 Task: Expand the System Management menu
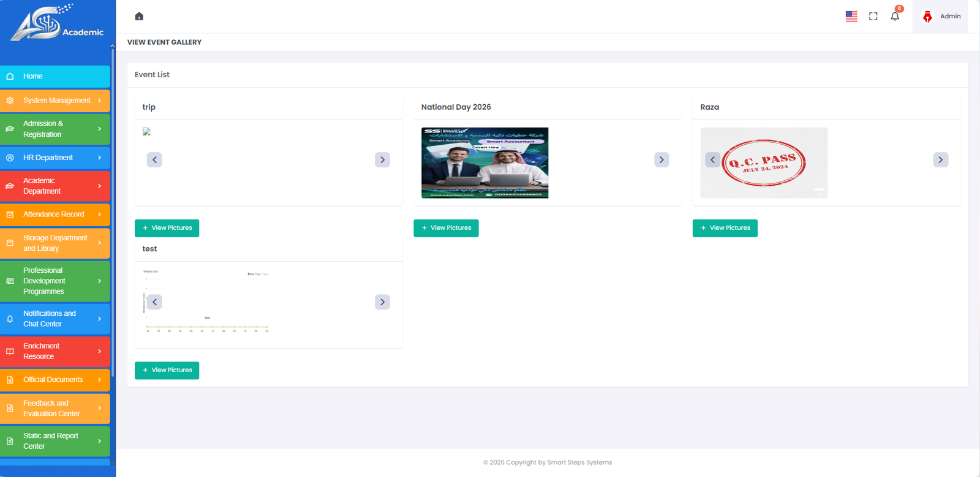[x=55, y=101]
